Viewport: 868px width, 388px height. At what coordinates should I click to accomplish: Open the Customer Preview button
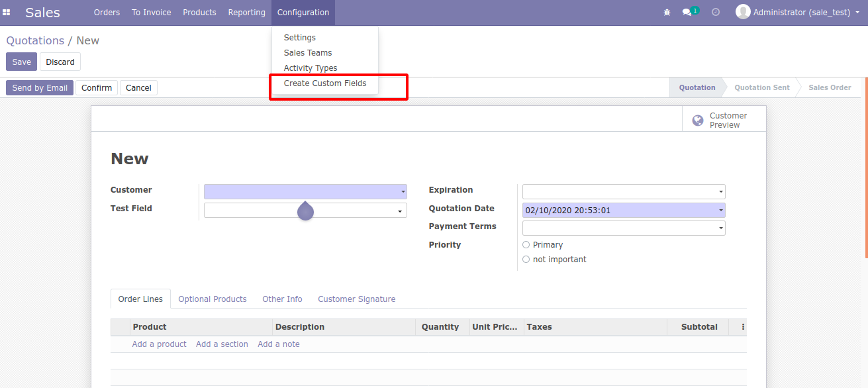pos(724,121)
